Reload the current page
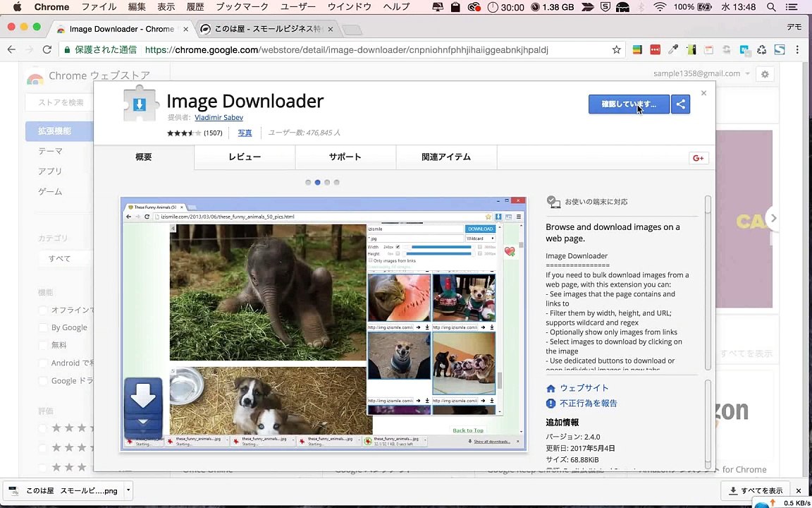812x508 pixels. [47, 50]
